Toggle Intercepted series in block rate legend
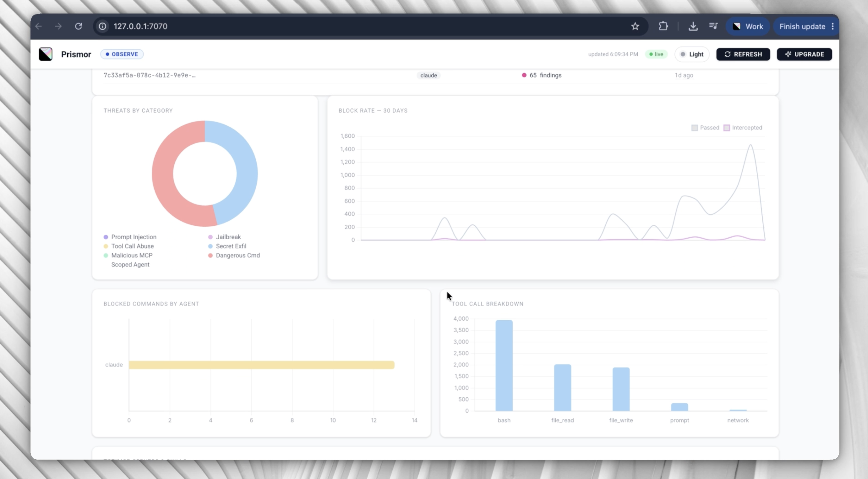Screen dimensions: 868x479 743,128
